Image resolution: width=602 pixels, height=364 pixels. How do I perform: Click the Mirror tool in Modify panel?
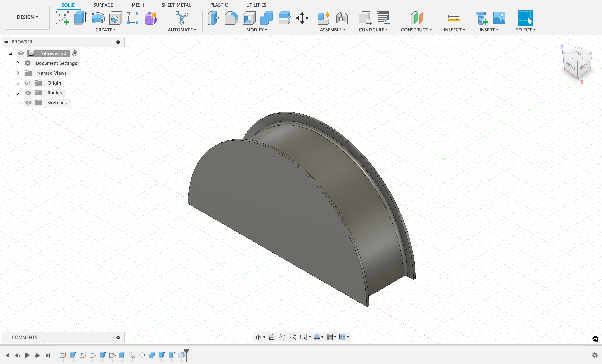[x=257, y=30]
